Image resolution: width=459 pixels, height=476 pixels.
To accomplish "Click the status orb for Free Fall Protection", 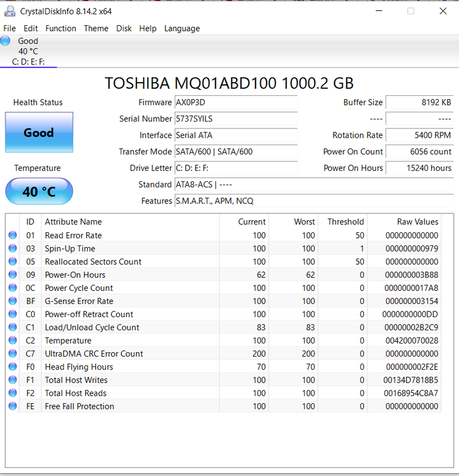I will 13,406.
